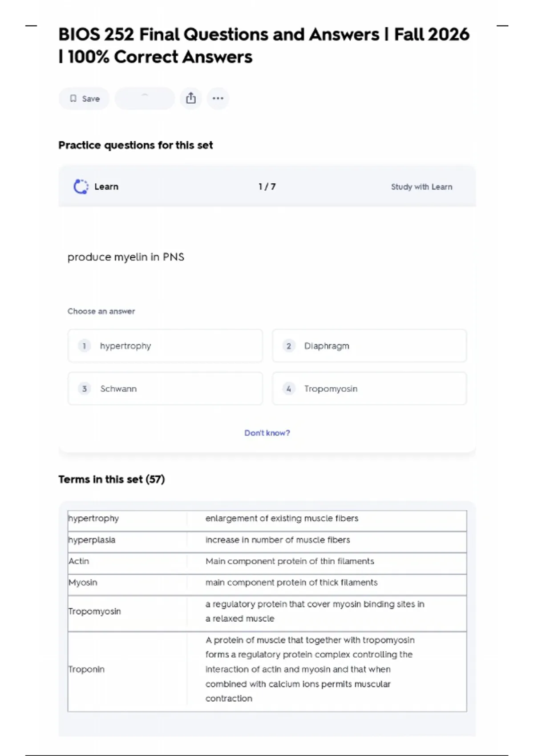
Task: Click the Actin term in the table
Action: click(x=79, y=561)
